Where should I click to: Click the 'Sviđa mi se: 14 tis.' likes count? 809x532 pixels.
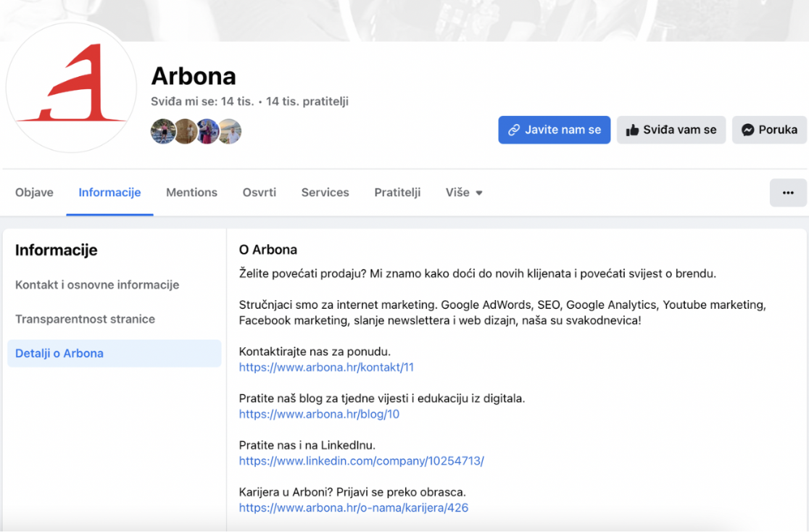(202, 101)
